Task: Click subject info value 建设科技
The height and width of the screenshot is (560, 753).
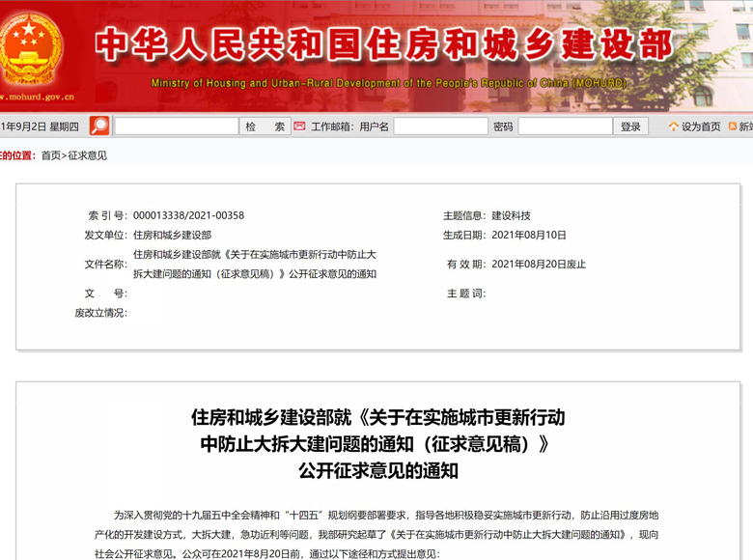Action: tap(511, 215)
